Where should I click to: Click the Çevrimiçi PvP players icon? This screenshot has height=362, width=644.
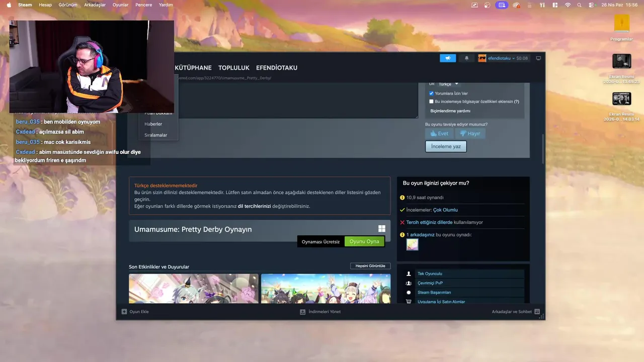409,283
